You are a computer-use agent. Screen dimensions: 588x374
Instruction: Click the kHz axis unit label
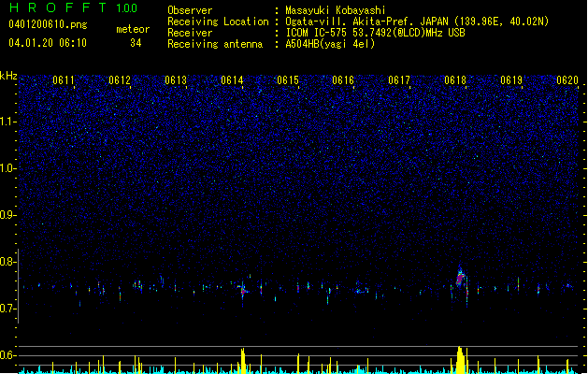tap(8, 76)
